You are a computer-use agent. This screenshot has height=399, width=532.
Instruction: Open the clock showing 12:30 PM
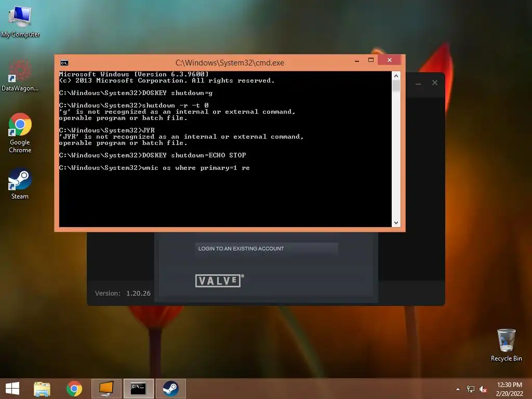509,385
